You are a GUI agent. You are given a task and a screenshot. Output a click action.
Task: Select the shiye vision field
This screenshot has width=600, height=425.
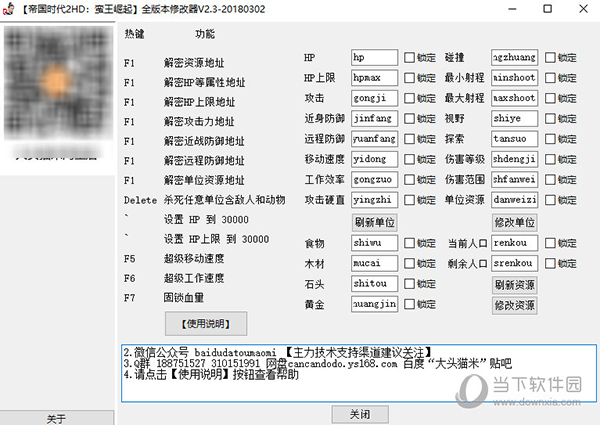click(x=515, y=118)
